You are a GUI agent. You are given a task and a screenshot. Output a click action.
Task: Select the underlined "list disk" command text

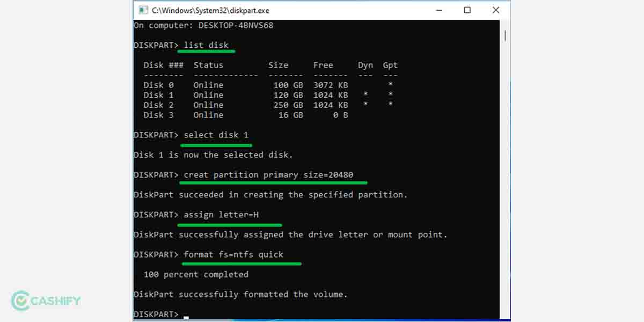pyautogui.click(x=206, y=45)
